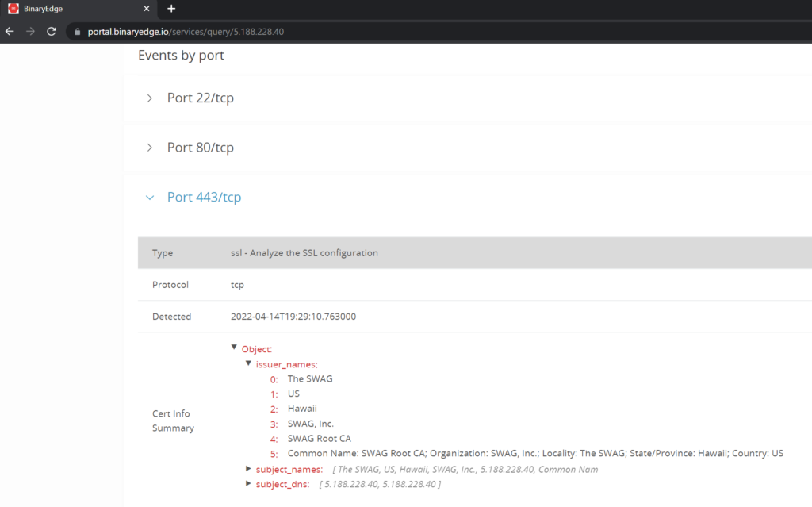Click the 'Type' row label

tap(163, 253)
